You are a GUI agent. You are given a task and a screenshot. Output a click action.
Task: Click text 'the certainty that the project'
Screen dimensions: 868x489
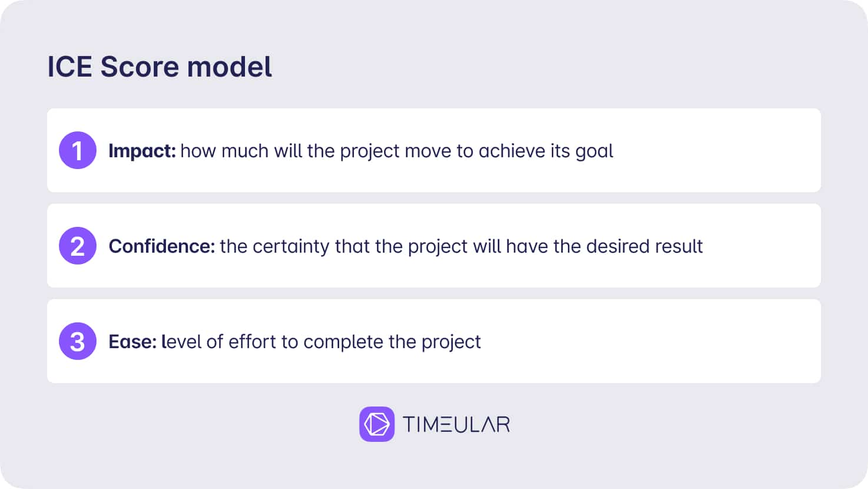click(x=344, y=247)
